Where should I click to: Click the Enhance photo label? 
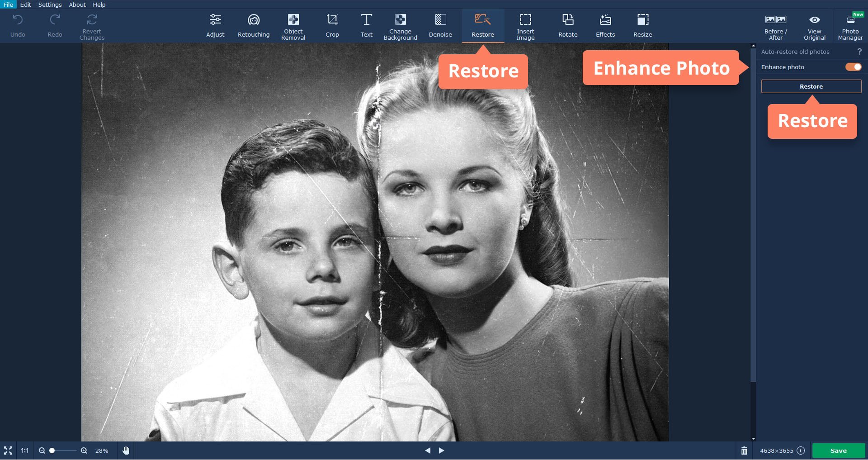[x=783, y=67]
